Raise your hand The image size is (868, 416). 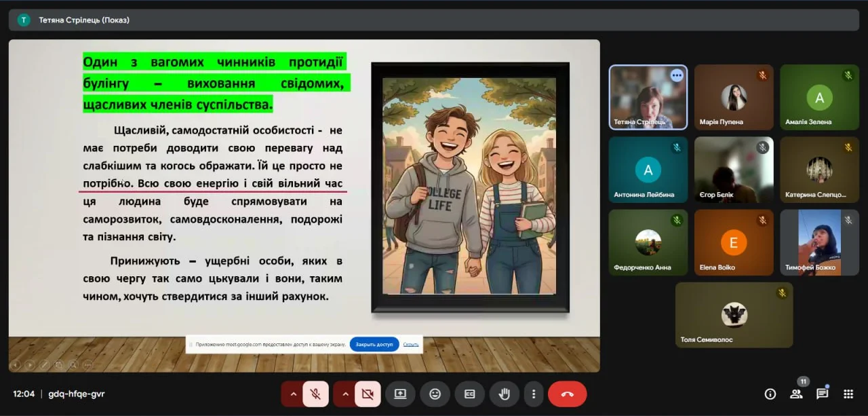(x=504, y=394)
